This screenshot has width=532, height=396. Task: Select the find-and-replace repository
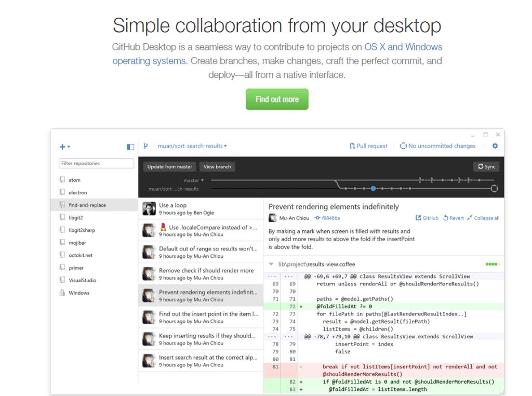click(x=95, y=205)
